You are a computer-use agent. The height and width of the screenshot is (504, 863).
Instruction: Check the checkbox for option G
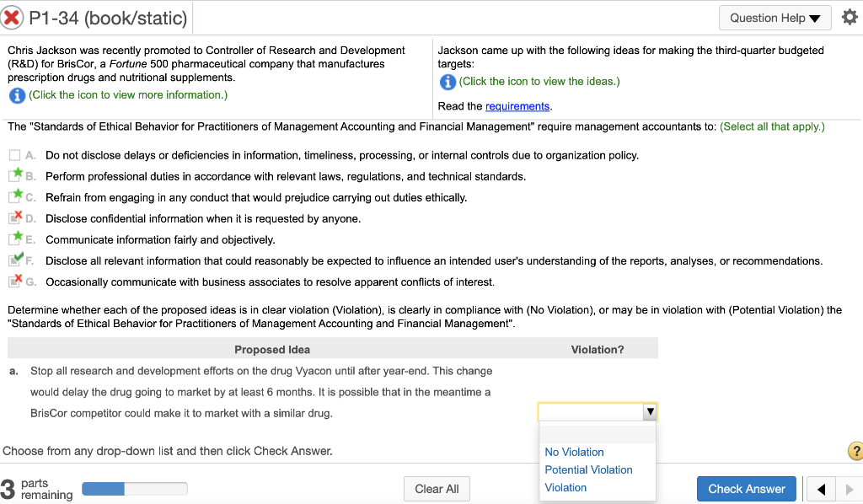click(14, 281)
